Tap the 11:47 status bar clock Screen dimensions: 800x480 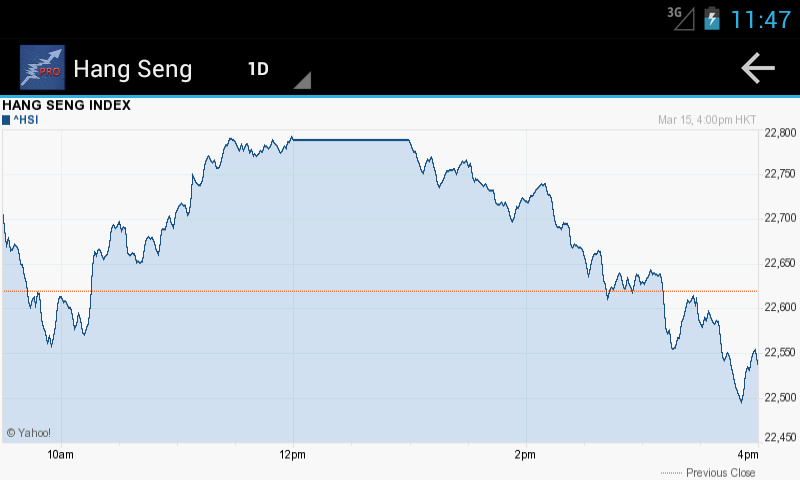click(x=761, y=19)
